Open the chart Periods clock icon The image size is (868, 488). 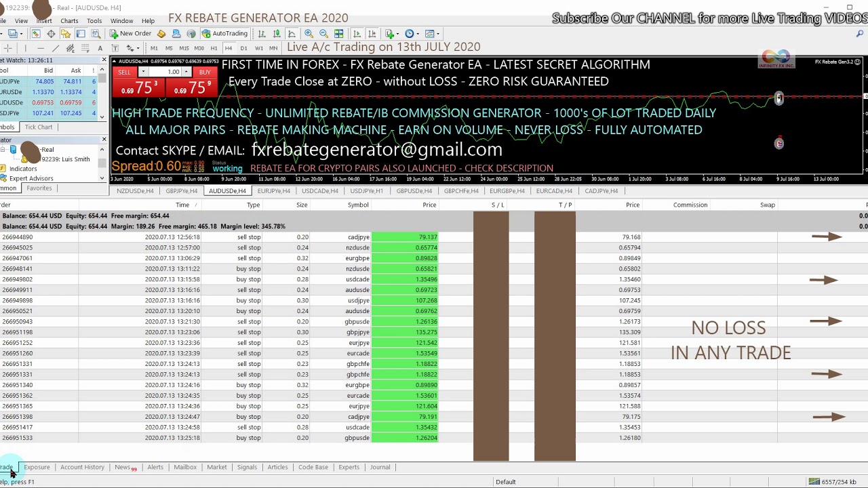[410, 33]
